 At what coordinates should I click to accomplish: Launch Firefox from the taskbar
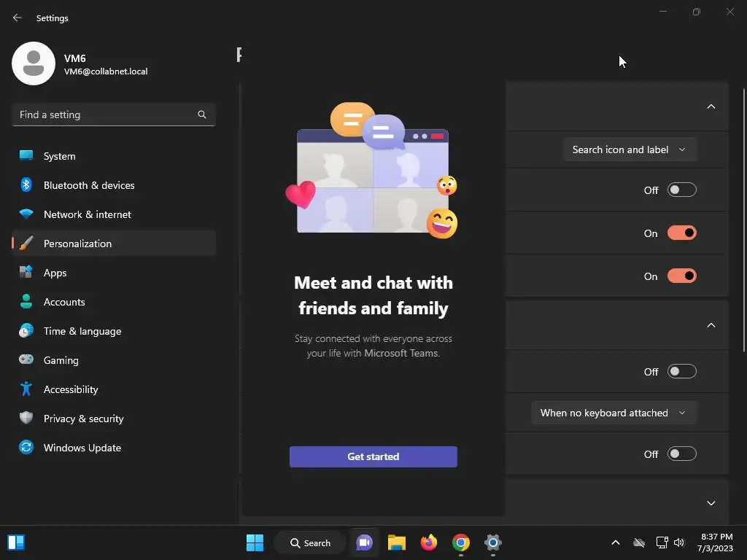[x=429, y=542]
